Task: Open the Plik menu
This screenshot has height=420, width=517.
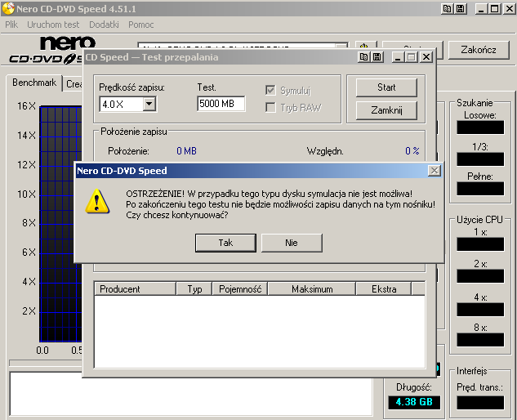Action: [11, 25]
